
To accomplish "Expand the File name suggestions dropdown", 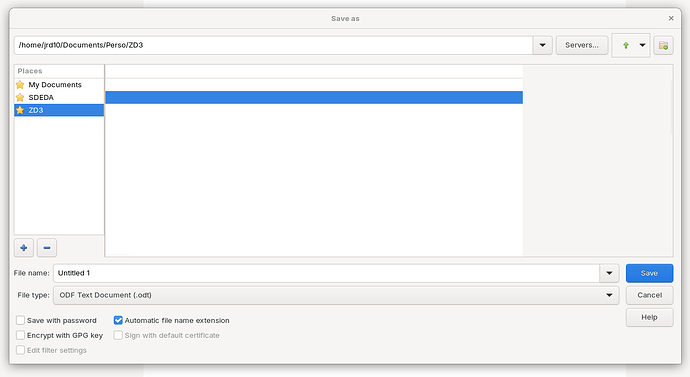I will point(609,273).
